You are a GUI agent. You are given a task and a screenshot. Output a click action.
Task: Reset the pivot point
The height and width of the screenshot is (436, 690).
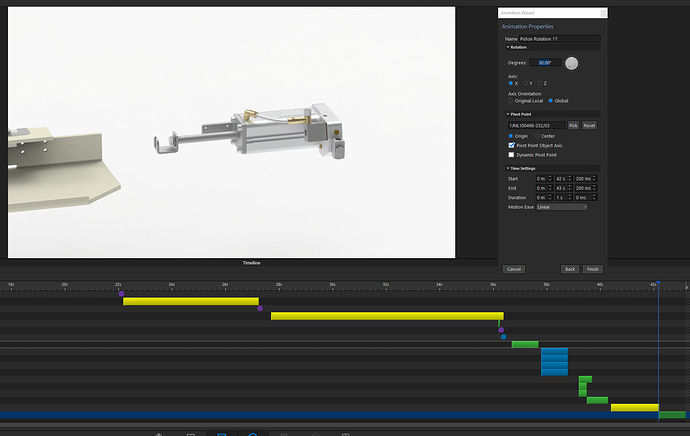point(589,125)
